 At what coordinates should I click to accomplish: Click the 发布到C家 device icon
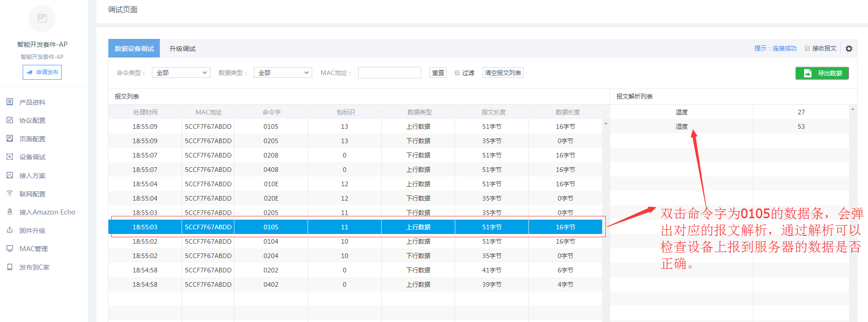coord(10,267)
